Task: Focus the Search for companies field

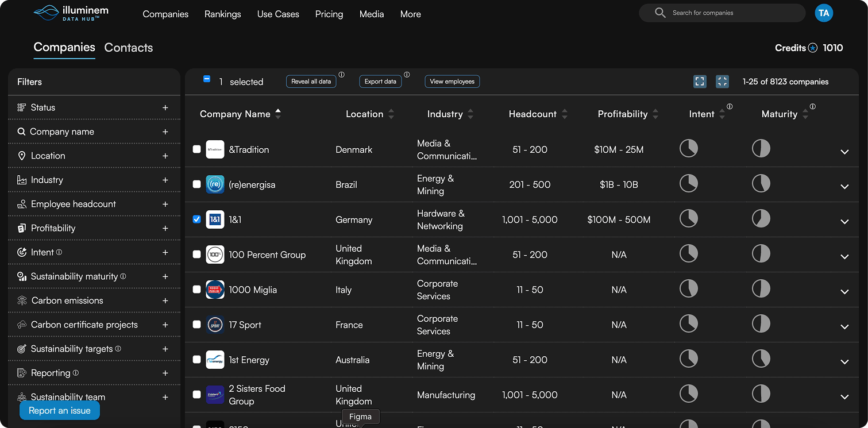Action: coord(722,13)
